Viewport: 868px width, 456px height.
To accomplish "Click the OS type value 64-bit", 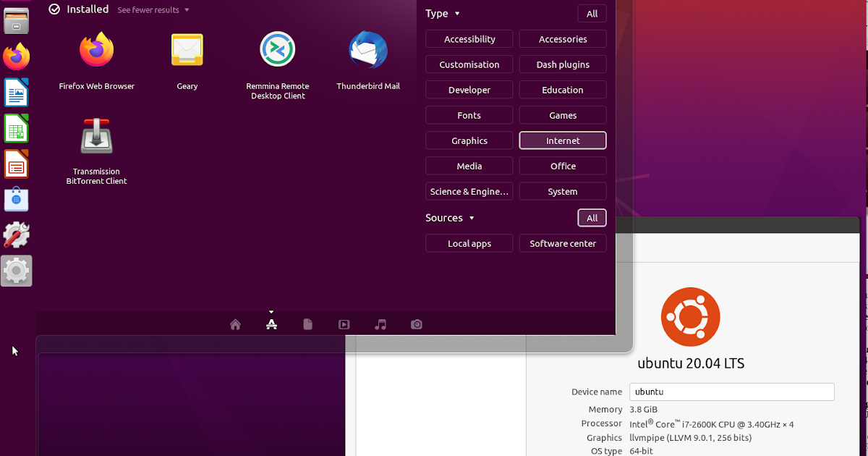I will click(x=642, y=451).
